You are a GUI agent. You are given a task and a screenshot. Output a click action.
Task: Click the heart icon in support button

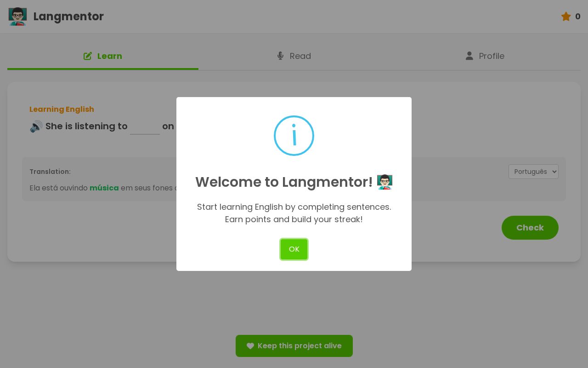[x=250, y=346]
